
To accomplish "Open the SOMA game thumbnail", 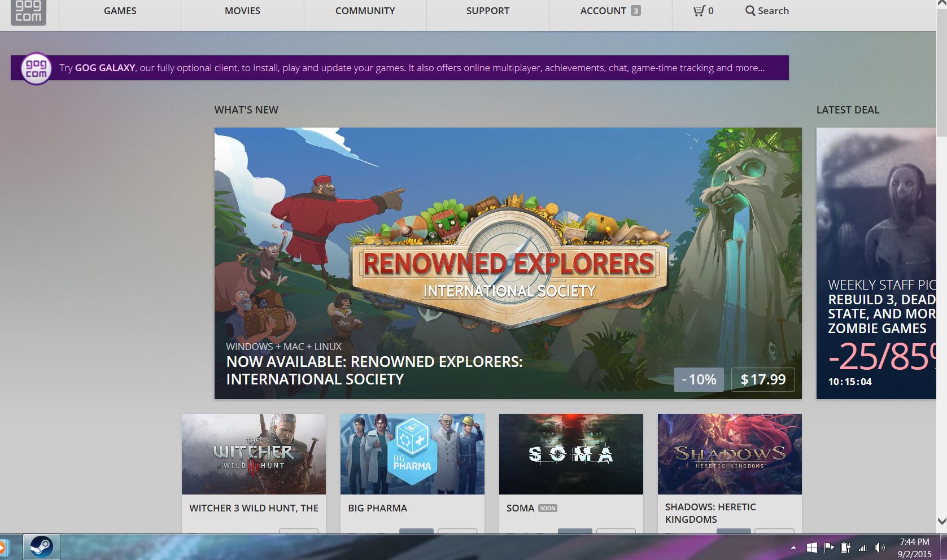I will tap(571, 454).
